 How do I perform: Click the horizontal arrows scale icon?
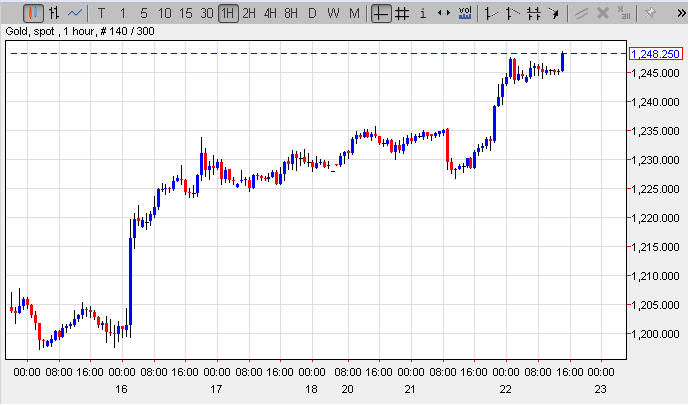click(444, 13)
